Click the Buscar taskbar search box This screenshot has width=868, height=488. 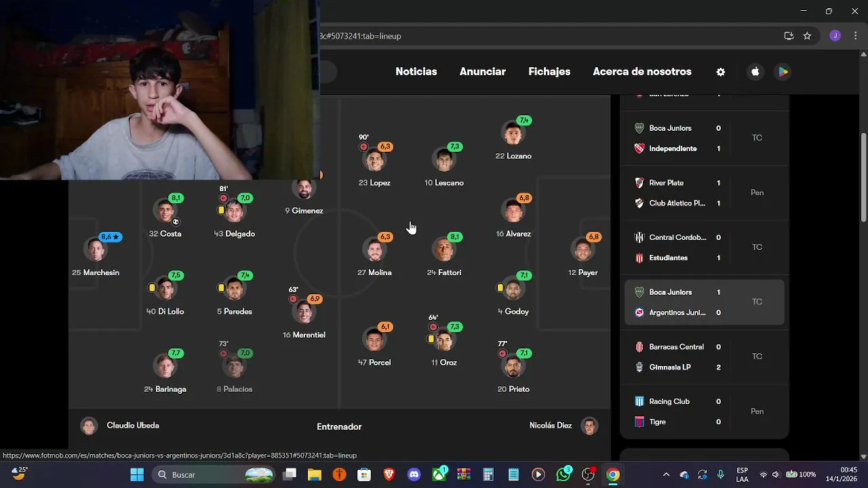click(x=213, y=474)
